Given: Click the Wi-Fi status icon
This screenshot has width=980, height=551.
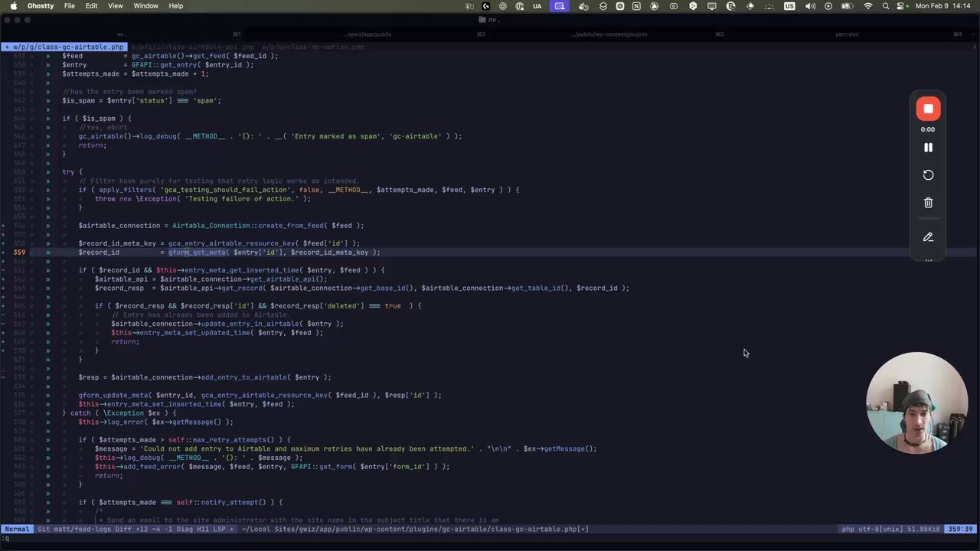Looking at the screenshot, I should coord(868,6).
